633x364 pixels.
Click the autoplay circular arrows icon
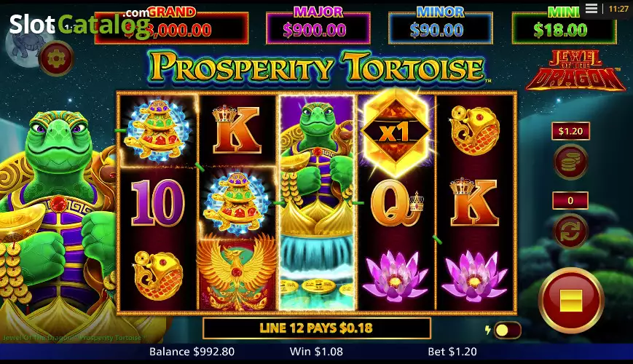coord(570,232)
